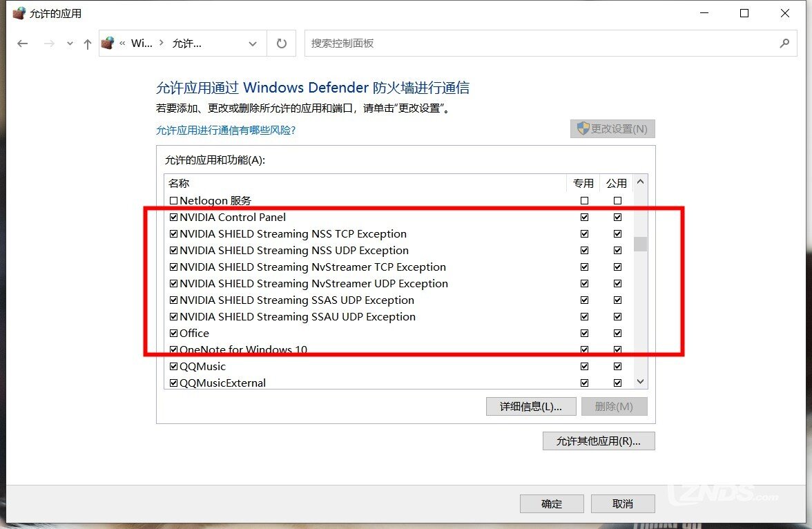Uncheck the name checkbox for SSAS UDP Exception

click(173, 300)
